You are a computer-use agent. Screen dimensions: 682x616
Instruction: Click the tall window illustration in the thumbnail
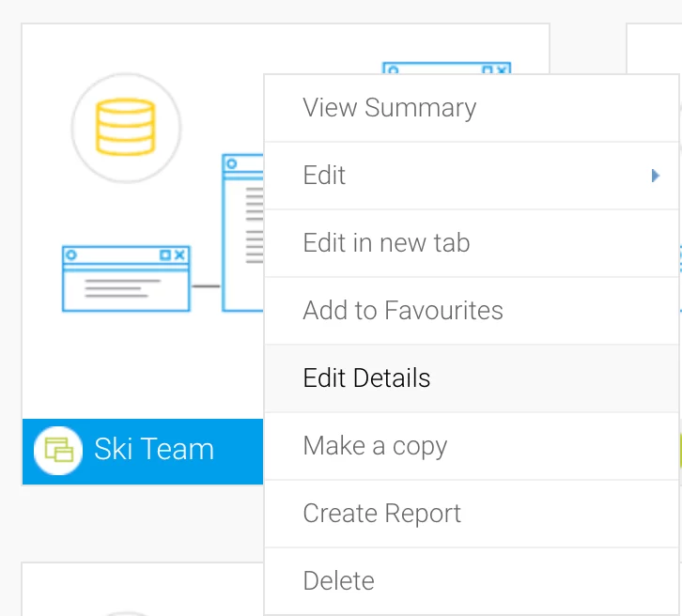242,235
